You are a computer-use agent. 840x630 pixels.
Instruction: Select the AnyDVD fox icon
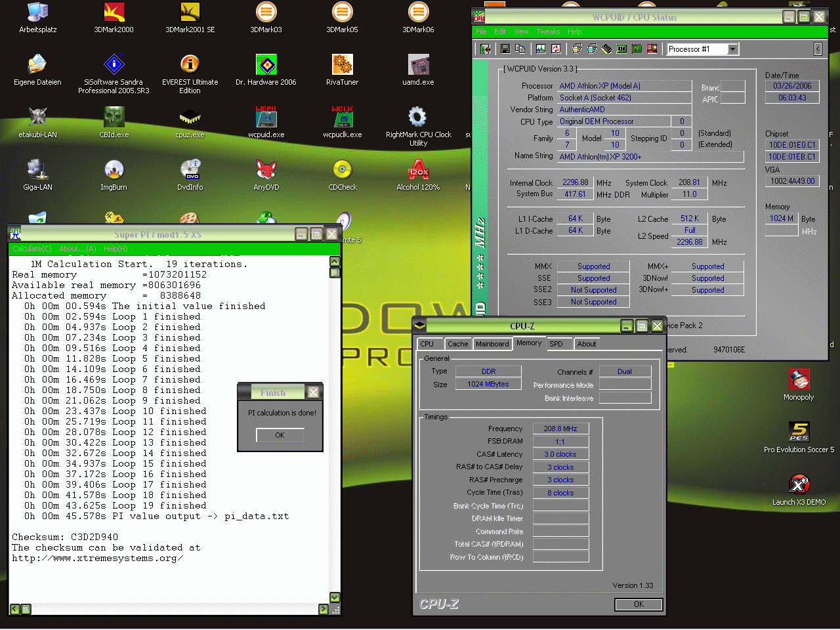(266, 175)
